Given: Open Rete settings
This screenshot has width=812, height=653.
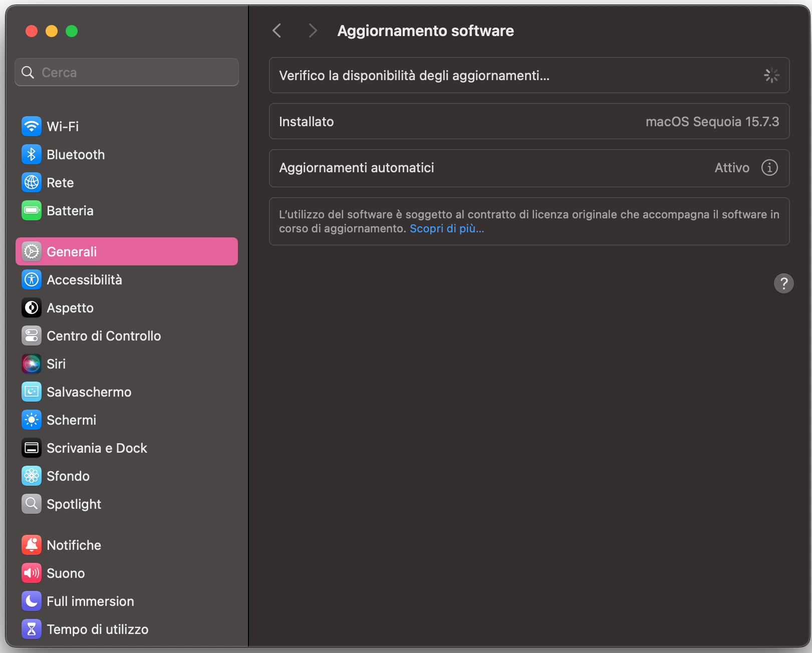Looking at the screenshot, I should coord(60,182).
